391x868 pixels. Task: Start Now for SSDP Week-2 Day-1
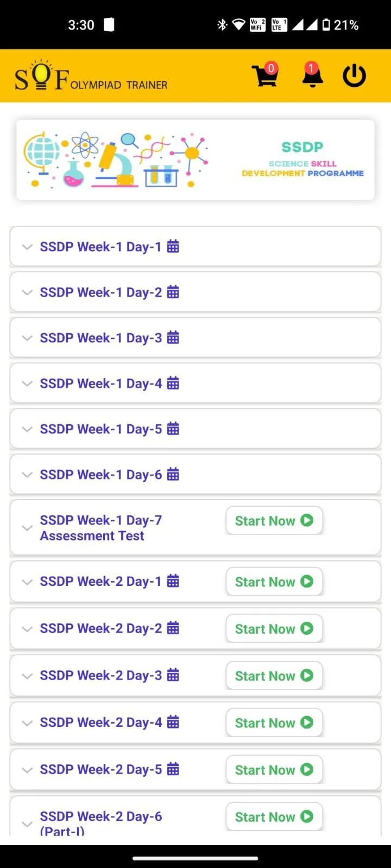(274, 582)
